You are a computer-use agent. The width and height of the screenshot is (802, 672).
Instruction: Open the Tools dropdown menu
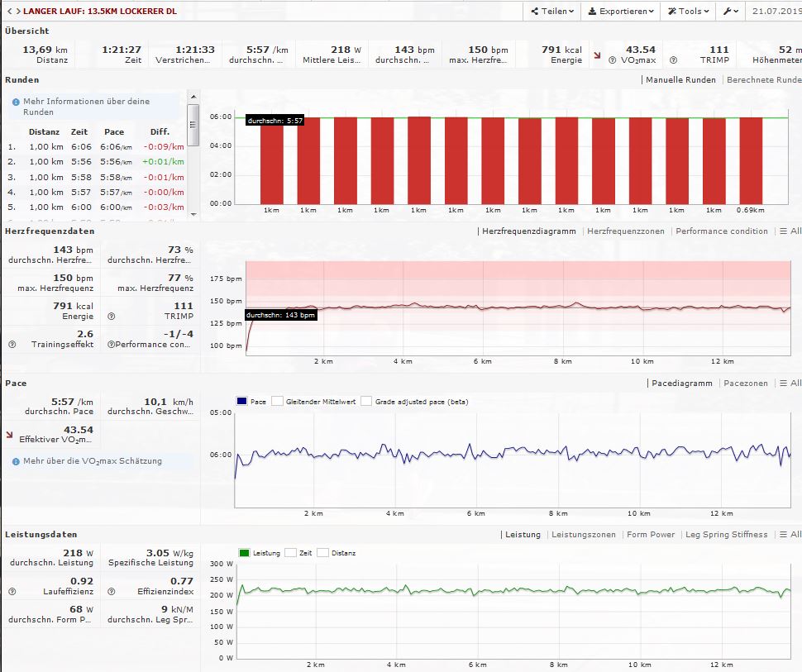(x=689, y=12)
